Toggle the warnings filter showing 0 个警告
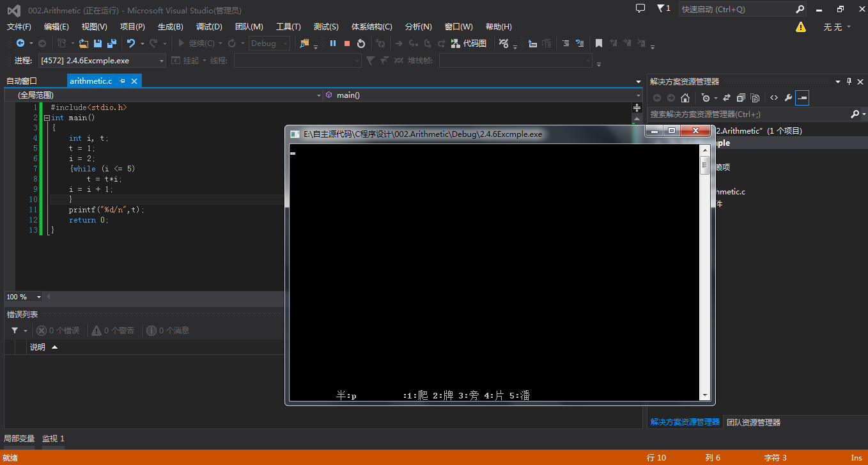 pyautogui.click(x=113, y=331)
